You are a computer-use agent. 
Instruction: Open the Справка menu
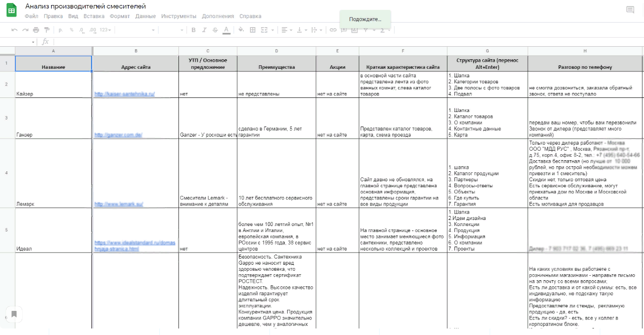[250, 16]
